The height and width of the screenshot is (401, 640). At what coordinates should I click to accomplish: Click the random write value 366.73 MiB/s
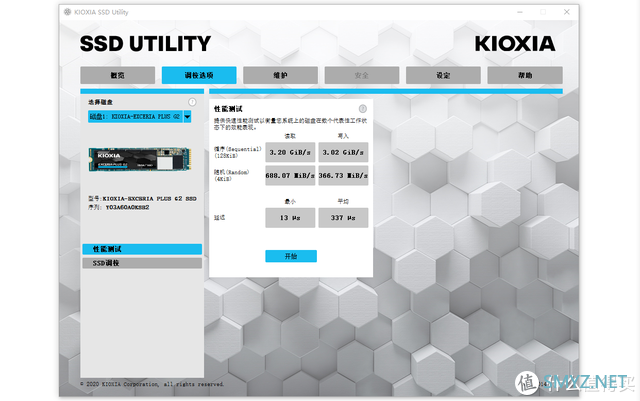(343, 176)
